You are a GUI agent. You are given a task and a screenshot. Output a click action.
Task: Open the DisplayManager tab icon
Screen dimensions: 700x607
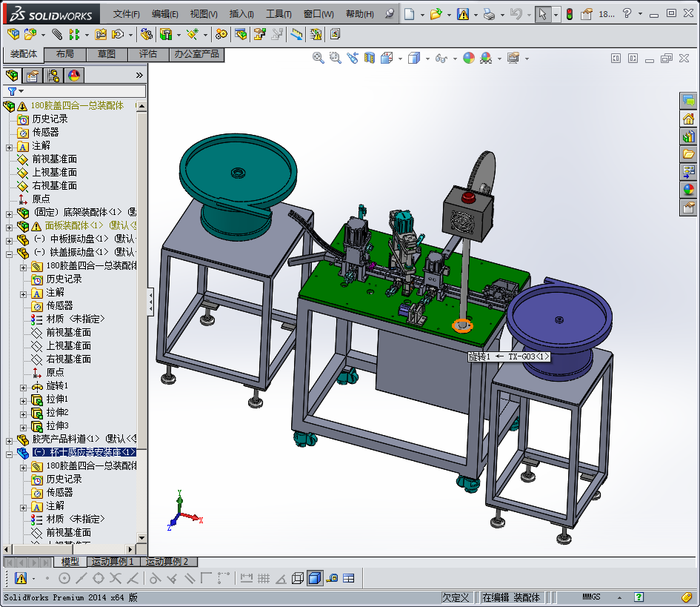click(x=74, y=76)
